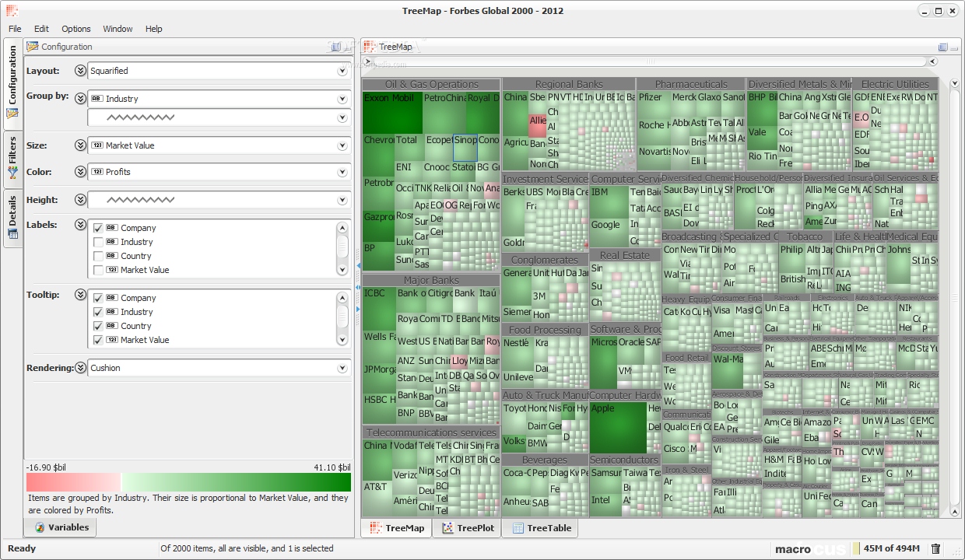Click the red negative-profits legend gradient
The image size is (965, 560).
(74, 482)
